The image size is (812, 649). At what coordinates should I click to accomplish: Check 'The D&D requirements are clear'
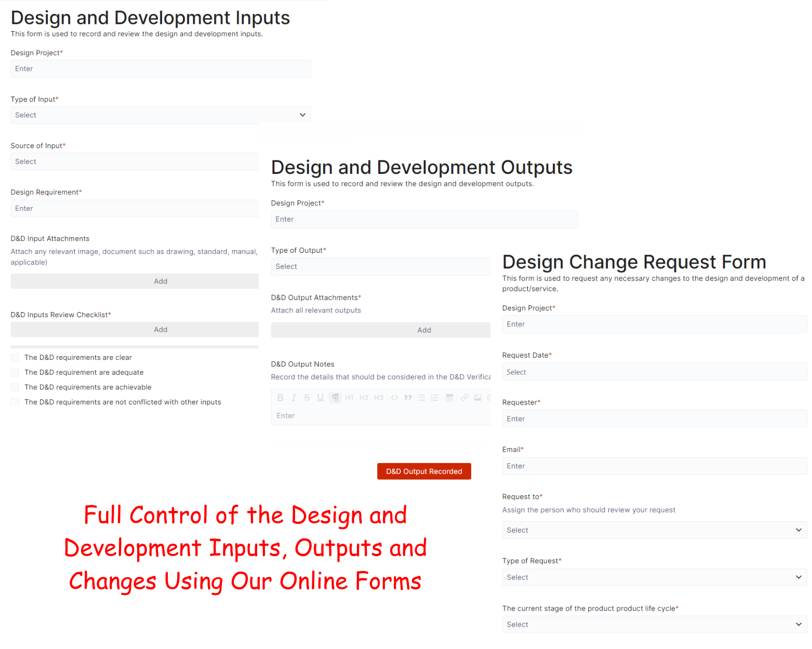[x=15, y=358]
